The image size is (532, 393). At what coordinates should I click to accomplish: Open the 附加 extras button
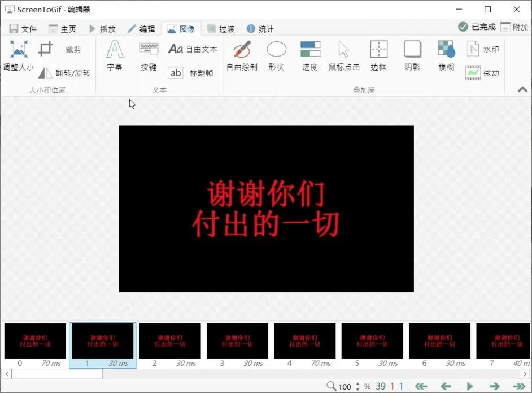[x=514, y=27]
